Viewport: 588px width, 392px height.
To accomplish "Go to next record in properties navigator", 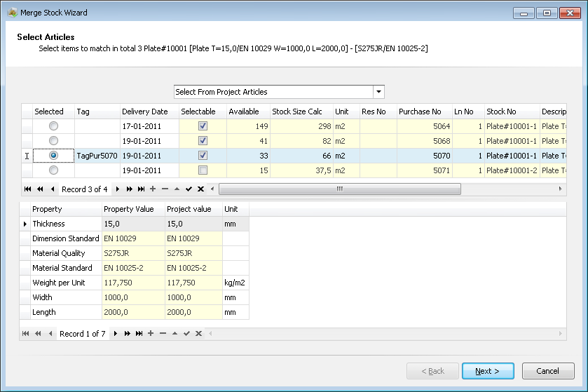I will pyautogui.click(x=116, y=334).
